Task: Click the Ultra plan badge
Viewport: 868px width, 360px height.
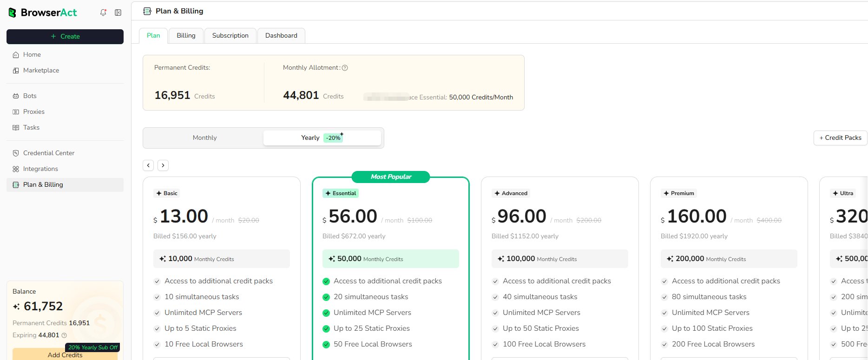Action: 843,193
